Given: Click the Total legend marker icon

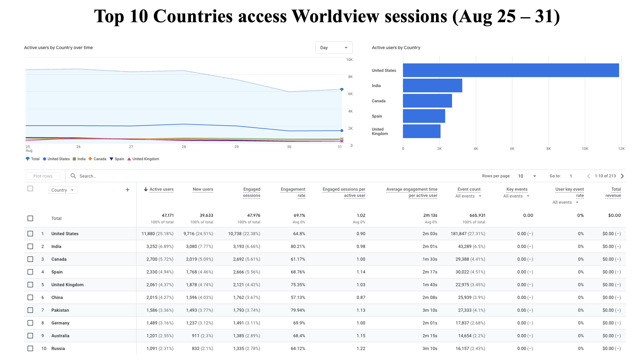Looking at the screenshot, I should click(27, 159).
